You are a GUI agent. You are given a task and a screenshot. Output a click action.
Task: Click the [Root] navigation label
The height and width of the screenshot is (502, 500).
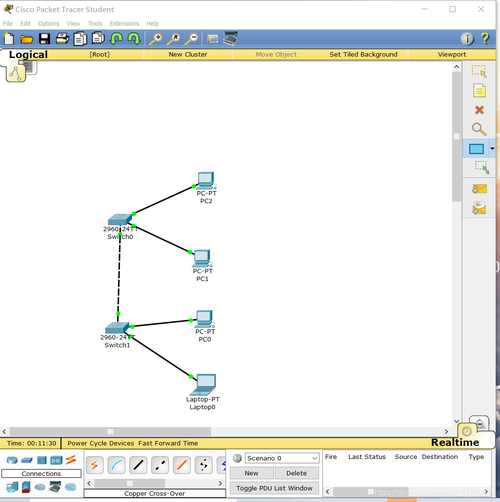[100, 54]
